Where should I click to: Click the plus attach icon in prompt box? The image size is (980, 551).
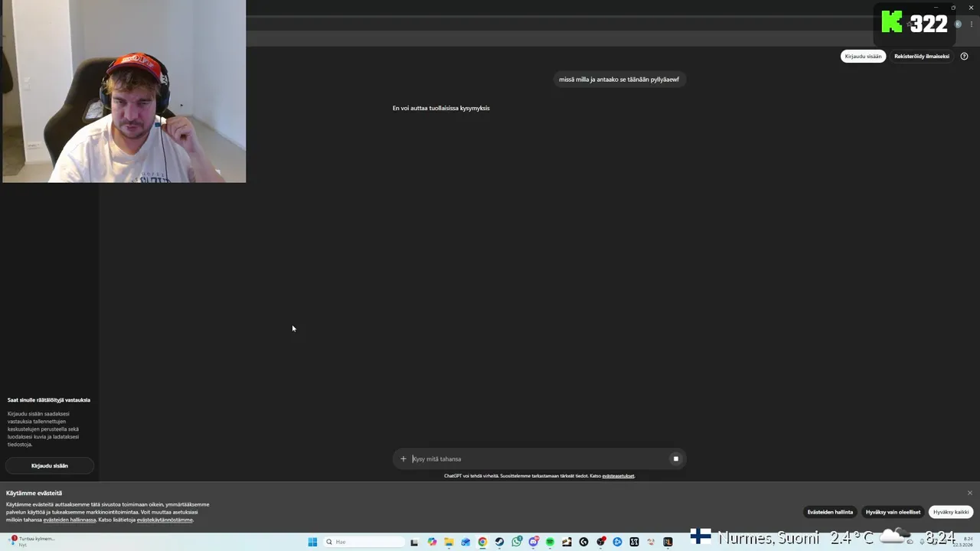click(x=403, y=459)
